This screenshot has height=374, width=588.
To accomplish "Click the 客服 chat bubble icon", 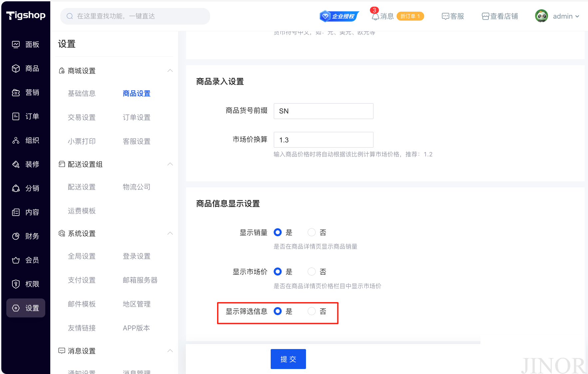I will click(445, 16).
